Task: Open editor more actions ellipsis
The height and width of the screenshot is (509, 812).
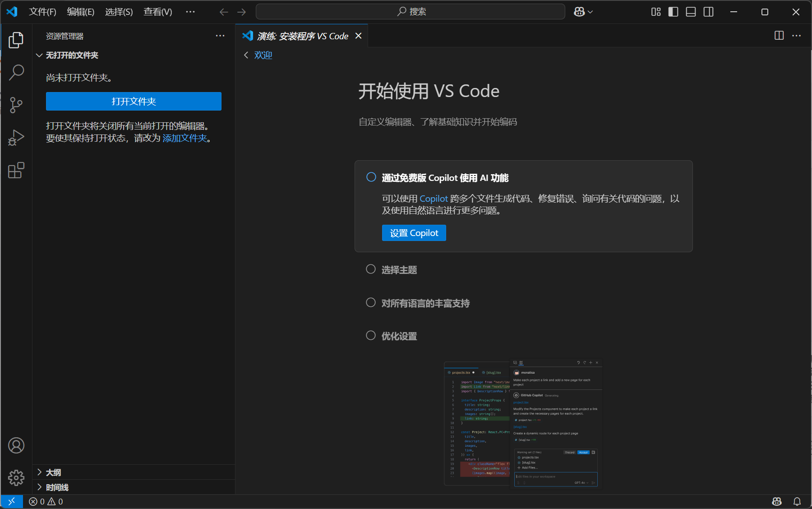Action: (797, 36)
